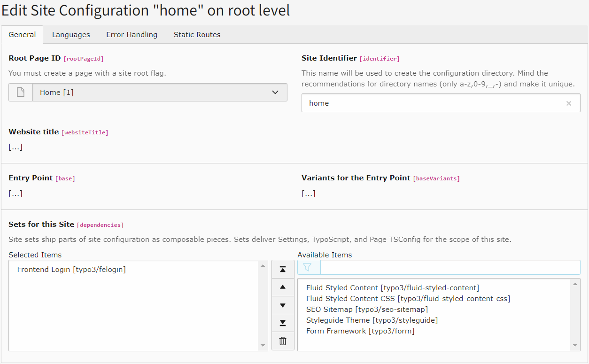Choose SEO Sitemap from Available Items
The width and height of the screenshot is (589, 364).
367,310
